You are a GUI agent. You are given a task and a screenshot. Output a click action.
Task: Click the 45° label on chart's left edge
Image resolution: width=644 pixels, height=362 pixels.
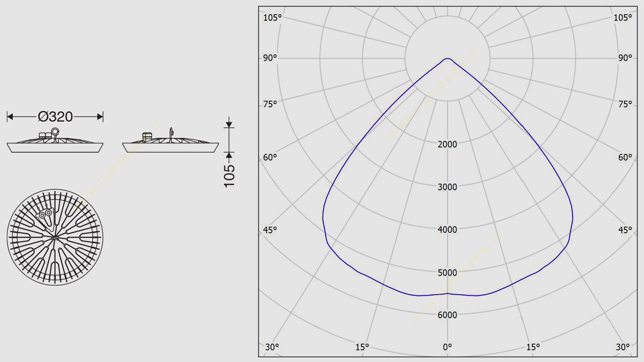pos(270,230)
